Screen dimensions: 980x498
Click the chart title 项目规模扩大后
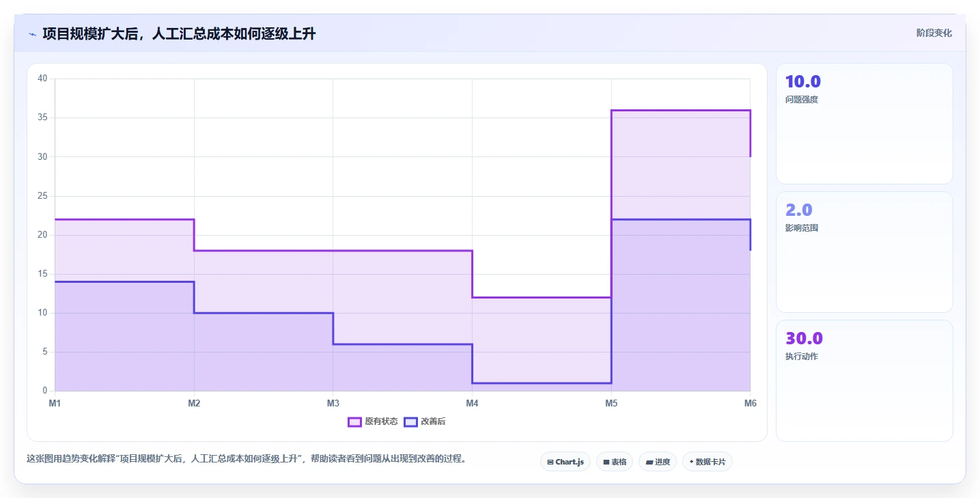pos(179,33)
